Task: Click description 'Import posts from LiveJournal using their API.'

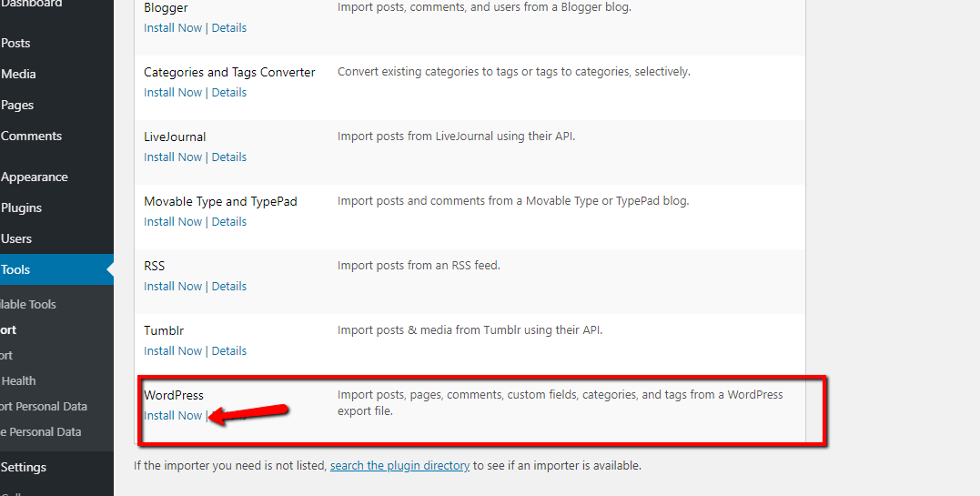Action: (x=456, y=136)
